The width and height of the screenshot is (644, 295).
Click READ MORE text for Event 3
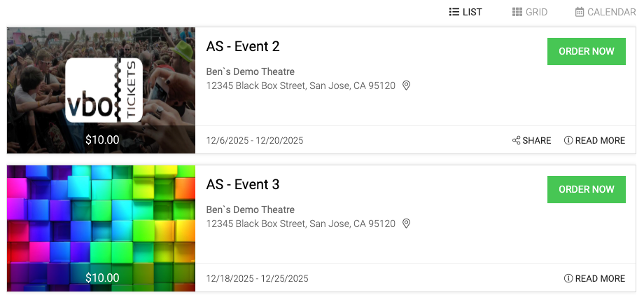coord(600,279)
